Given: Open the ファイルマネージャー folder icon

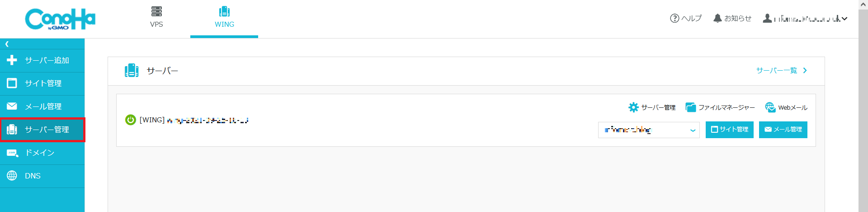Looking at the screenshot, I should tap(690, 107).
